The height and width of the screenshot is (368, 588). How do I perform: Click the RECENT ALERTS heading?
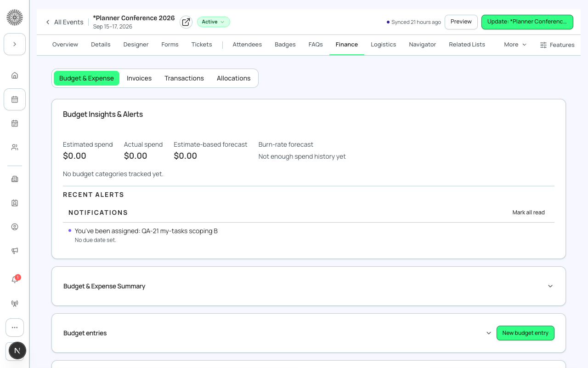(94, 195)
